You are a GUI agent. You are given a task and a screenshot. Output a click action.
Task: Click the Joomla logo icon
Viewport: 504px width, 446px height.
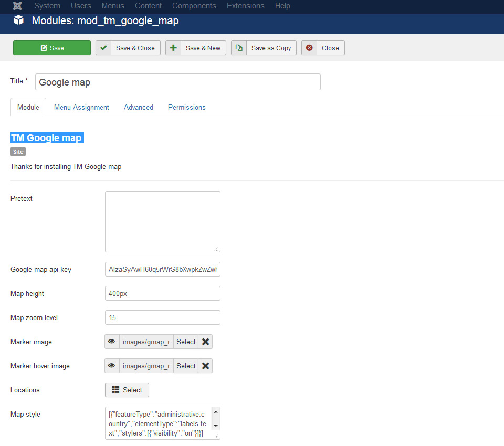tap(17, 5)
